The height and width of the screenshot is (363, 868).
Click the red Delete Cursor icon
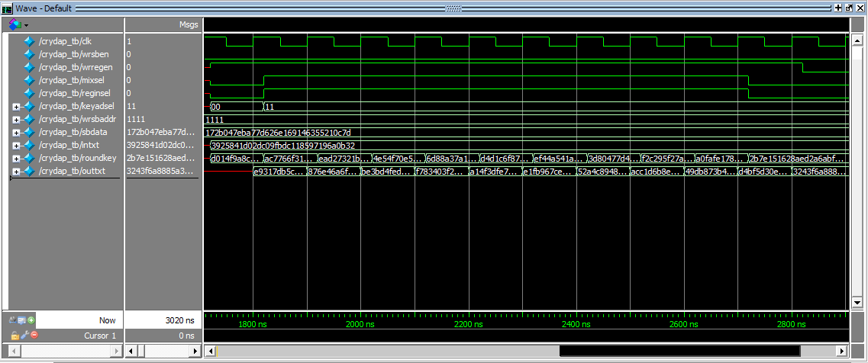pyautogui.click(x=33, y=336)
